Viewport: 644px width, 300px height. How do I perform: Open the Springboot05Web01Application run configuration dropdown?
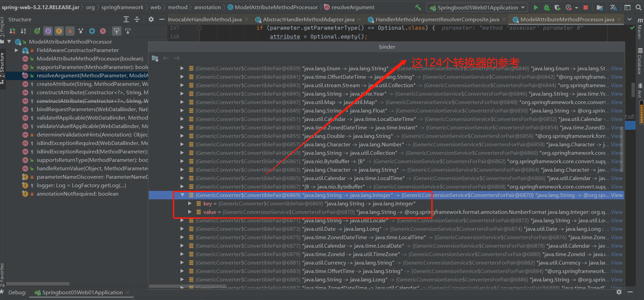(478, 7)
